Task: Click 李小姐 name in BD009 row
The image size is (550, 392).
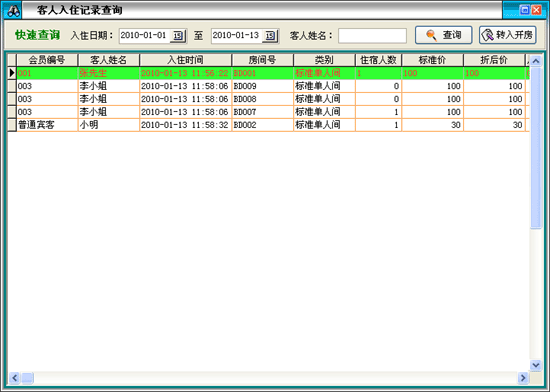Action: click(x=93, y=86)
